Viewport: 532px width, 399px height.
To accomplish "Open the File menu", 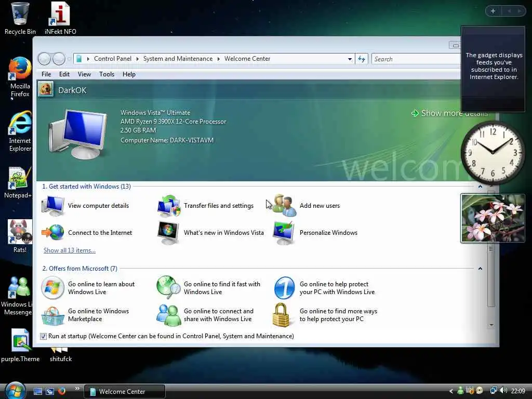I will (46, 74).
